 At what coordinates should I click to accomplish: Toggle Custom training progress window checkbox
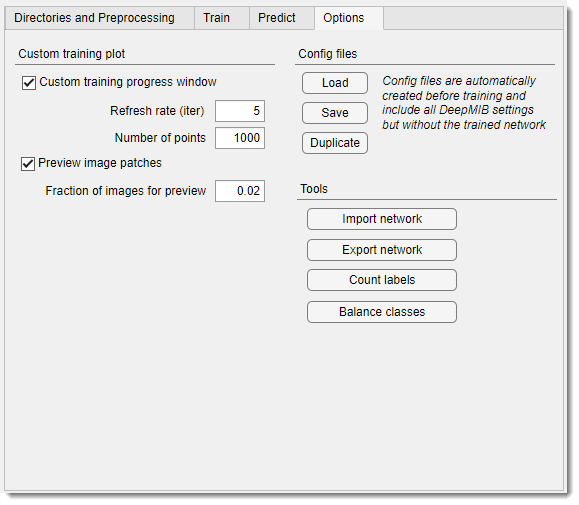29,83
